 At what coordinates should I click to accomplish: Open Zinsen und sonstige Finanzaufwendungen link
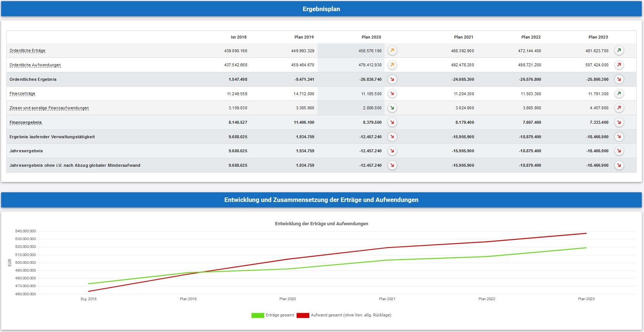click(x=49, y=108)
